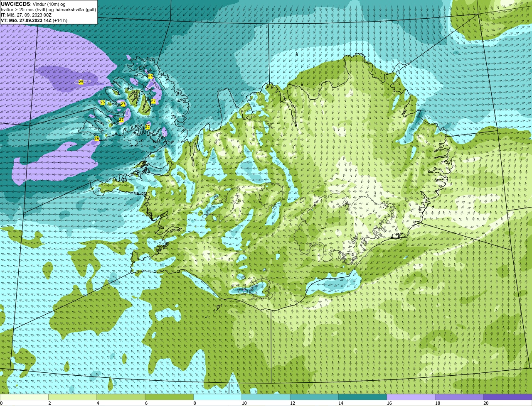Pick the 12–14 m/s teal legend swatch

(x=314, y=397)
